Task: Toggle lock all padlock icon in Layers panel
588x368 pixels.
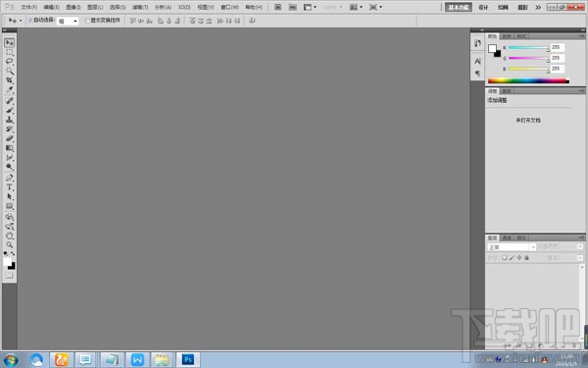Action: (526, 257)
